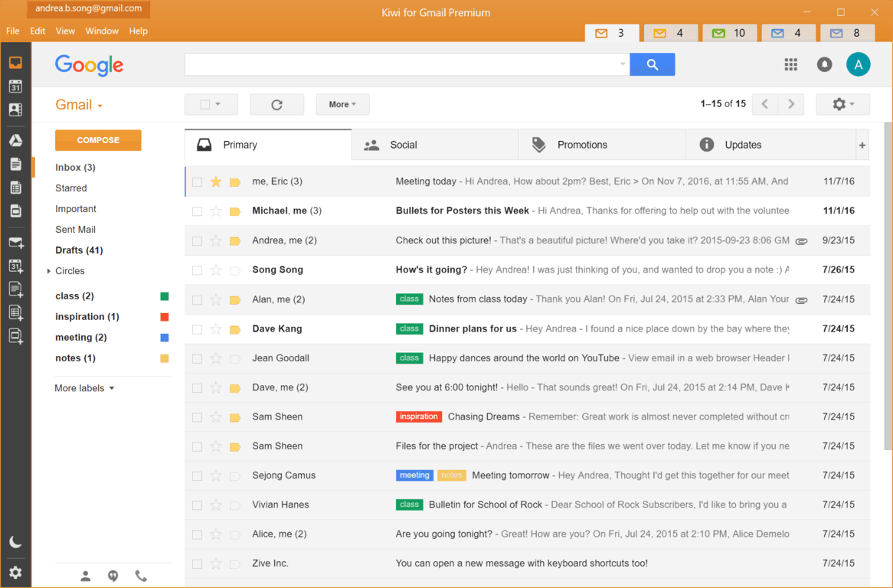Screen dimensions: 893x588
Task: Expand the Circles label group
Action: 48,270
